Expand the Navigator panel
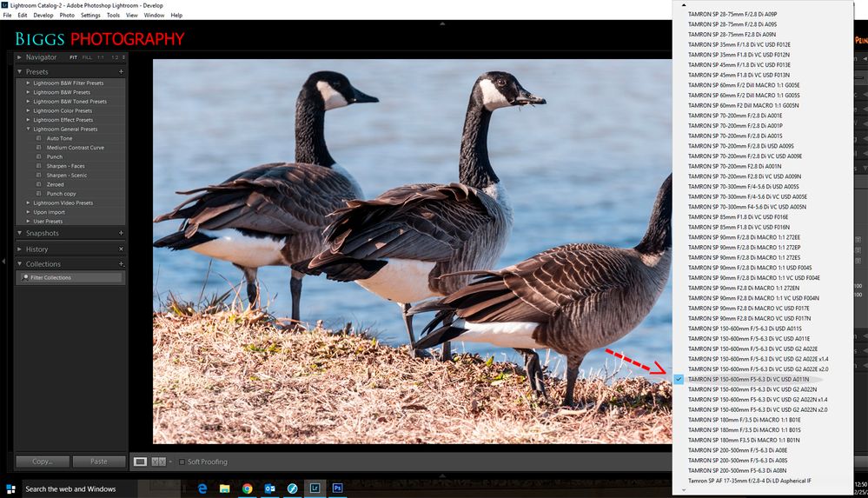The height and width of the screenshot is (498, 868). (x=19, y=57)
